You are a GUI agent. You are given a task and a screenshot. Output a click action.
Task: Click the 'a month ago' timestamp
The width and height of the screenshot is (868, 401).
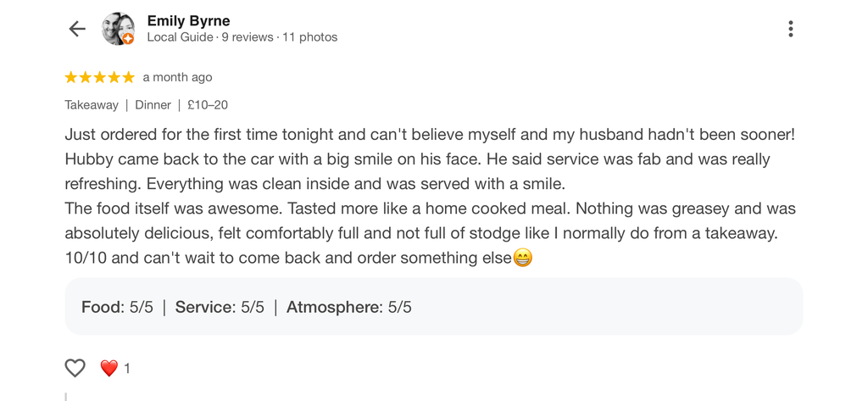pyautogui.click(x=177, y=77)
